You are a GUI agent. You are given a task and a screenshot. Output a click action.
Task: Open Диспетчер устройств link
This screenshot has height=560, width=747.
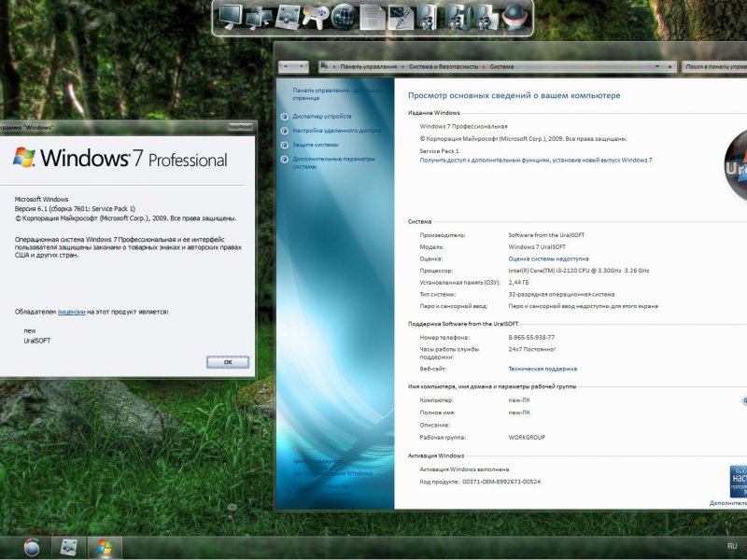coord(321,116)
